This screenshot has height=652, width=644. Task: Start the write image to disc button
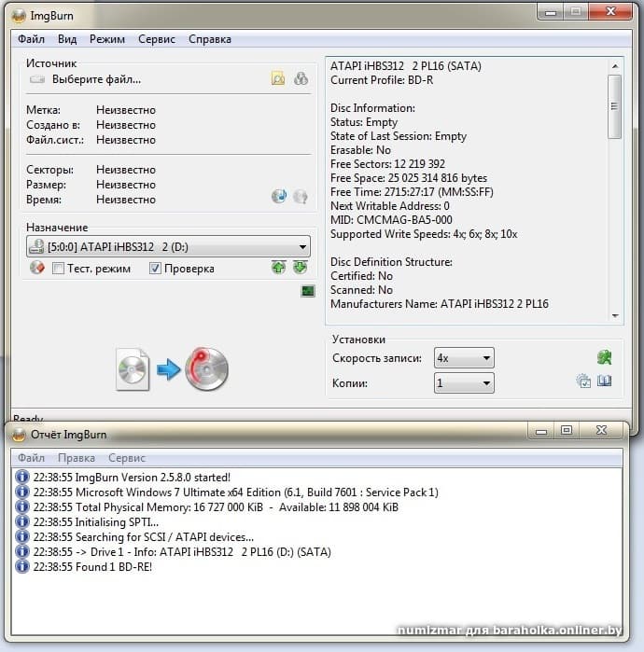tap(172, 369)
